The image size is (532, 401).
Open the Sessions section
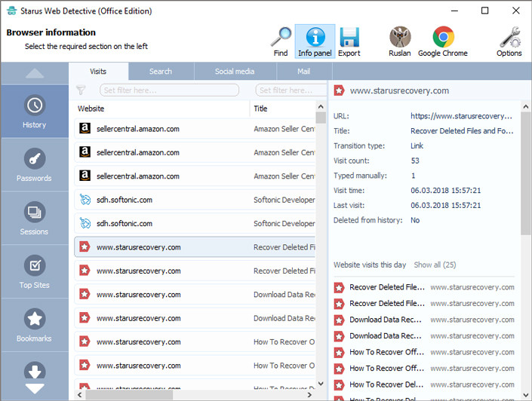coord(34,219)
